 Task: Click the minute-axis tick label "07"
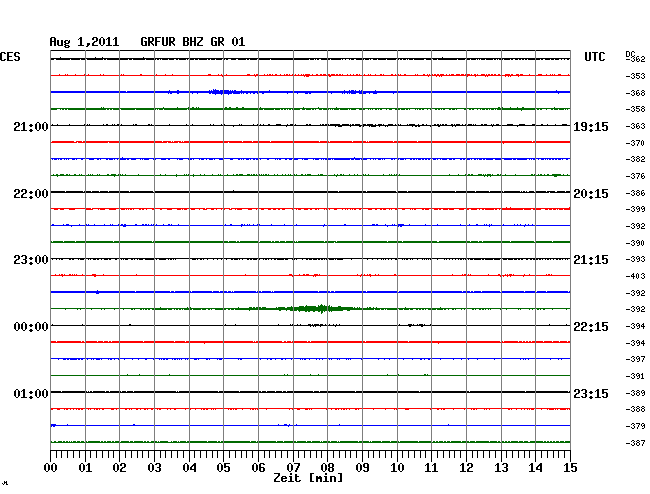[293, 468]
